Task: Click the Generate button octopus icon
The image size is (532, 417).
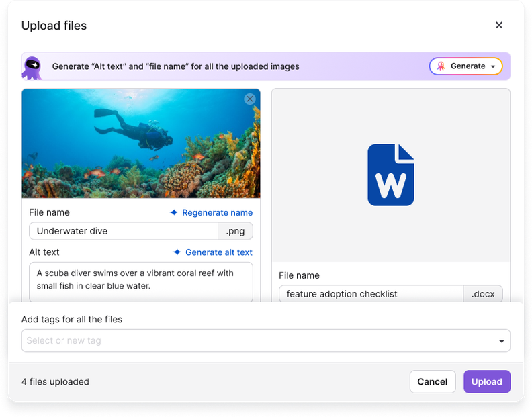Action: pyautogui.click(x=441, y=66)
